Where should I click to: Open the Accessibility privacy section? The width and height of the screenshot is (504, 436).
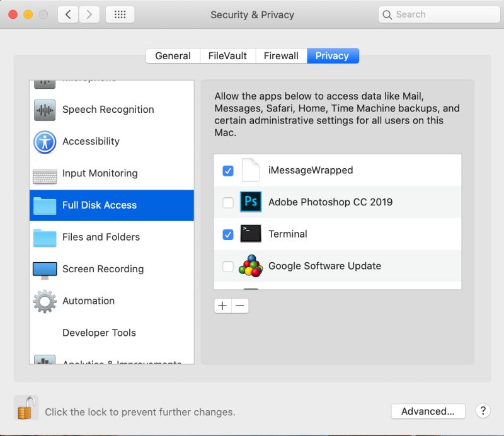(91, 141)
